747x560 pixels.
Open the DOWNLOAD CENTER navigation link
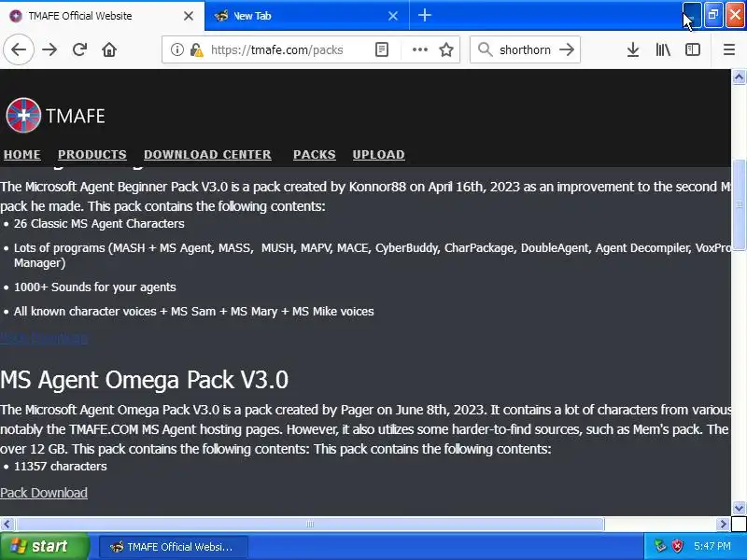click(207, 154)
